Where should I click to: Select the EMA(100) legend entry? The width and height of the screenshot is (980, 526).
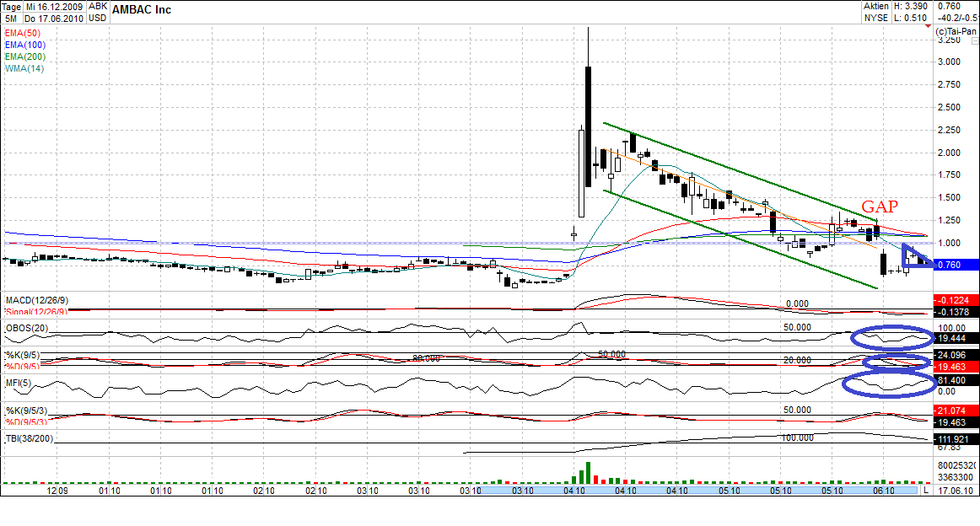pos(25,45)
